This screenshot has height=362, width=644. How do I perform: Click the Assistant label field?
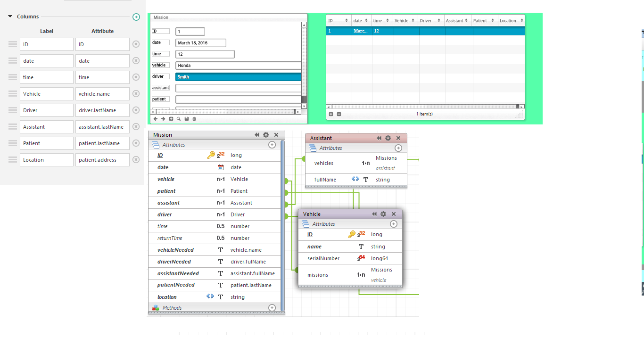(x=47, y=127)
